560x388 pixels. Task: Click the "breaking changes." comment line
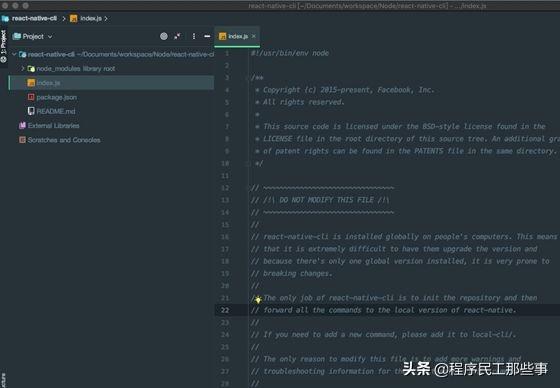pos(291,274)
